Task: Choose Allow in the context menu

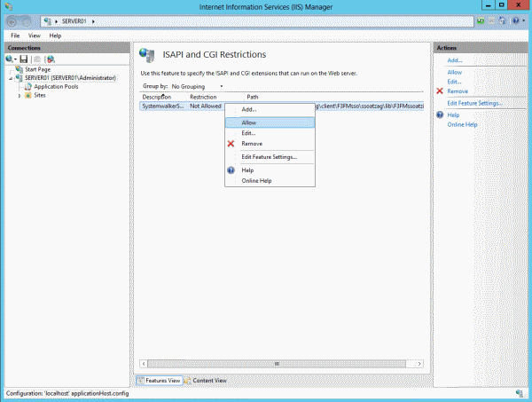Action: (270, 122)
